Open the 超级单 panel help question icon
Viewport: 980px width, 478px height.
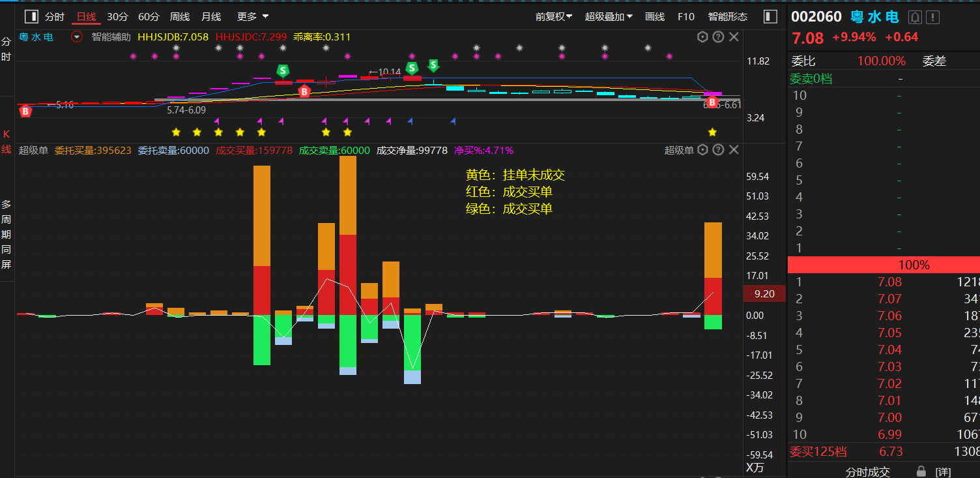(x=718, y=150)
